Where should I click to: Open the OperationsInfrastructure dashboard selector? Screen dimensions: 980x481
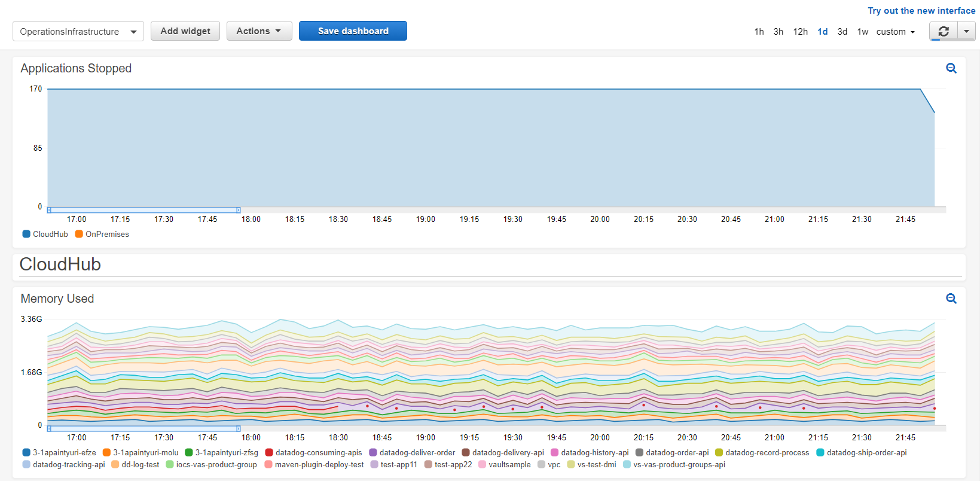coord(78,31)
